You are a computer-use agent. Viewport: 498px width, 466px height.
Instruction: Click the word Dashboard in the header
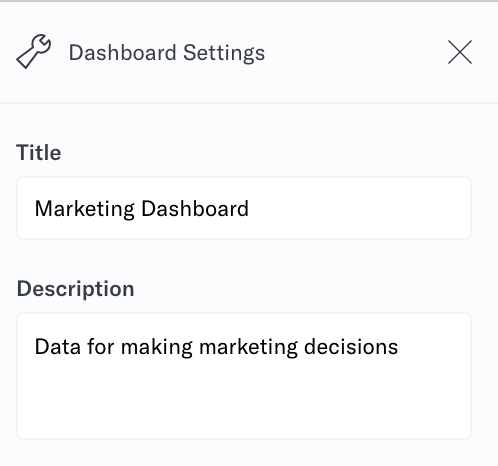point(122,53)
